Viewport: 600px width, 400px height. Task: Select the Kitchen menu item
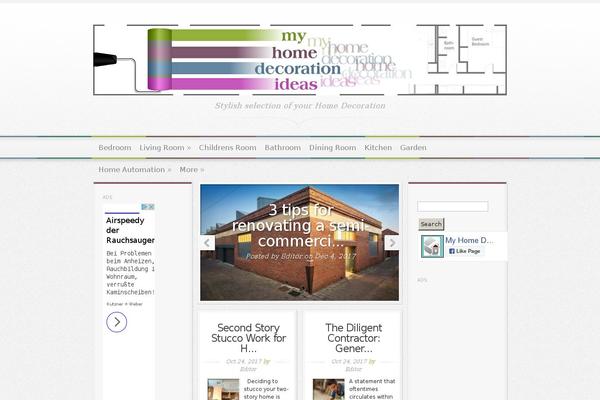[378, 148]
